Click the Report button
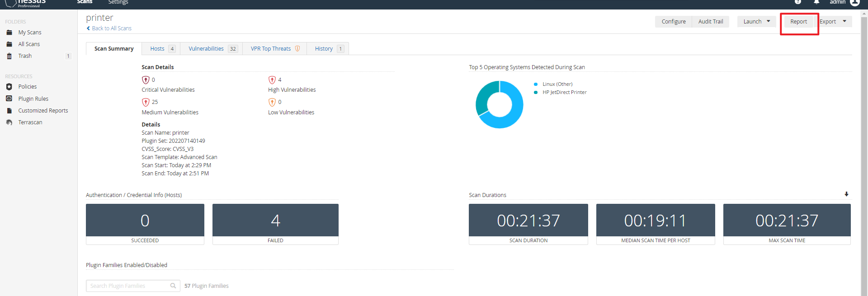The image size is (868, 296). point(799,22)
